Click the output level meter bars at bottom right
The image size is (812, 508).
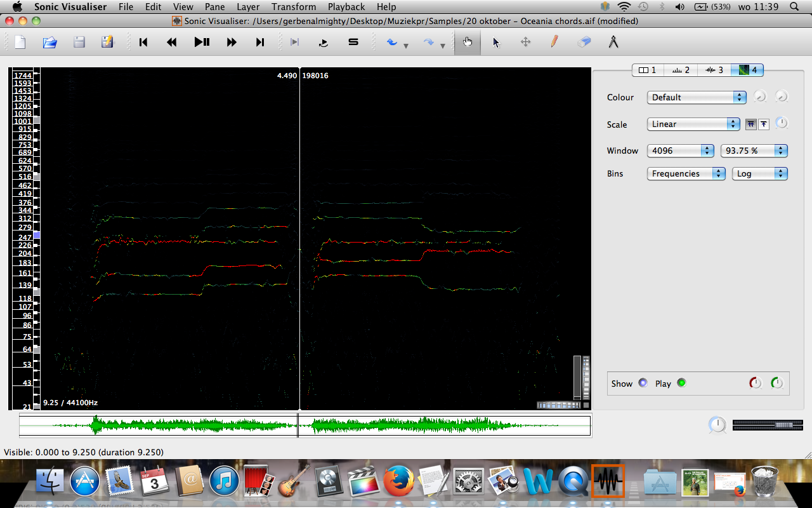point(768,425)
